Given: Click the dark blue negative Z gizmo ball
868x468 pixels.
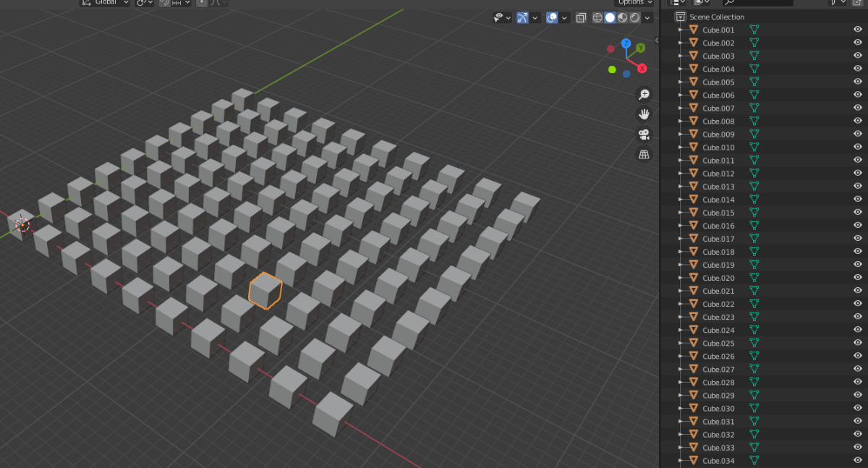Looking at the screenshot, I should pos(626,74).
